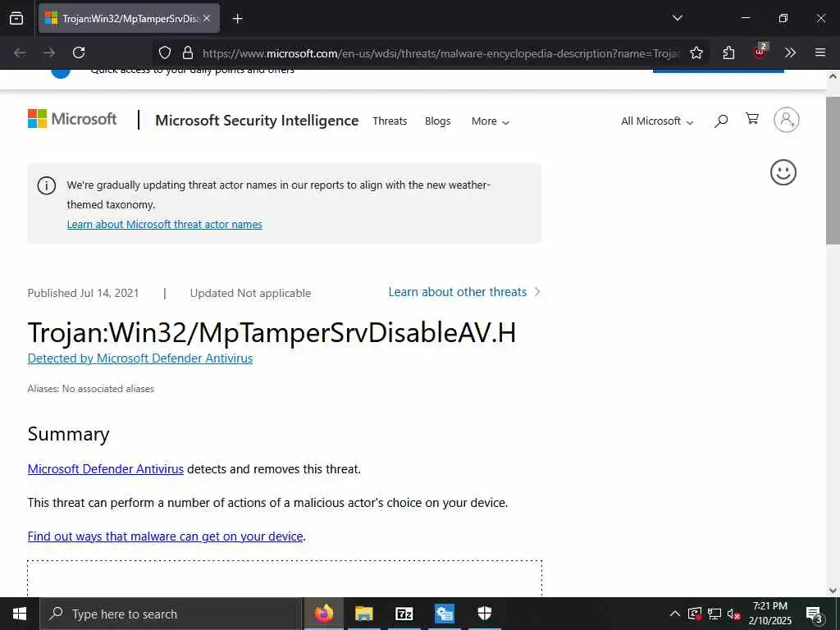Go back to previous page
840x630 pixels.
click(x=20, y=52)
